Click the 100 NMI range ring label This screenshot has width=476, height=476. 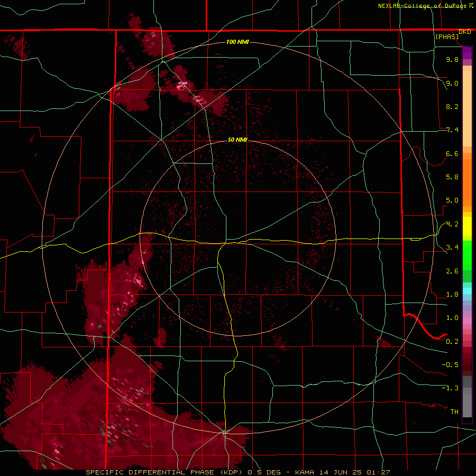pyautogui.click(x=237, y=42)
